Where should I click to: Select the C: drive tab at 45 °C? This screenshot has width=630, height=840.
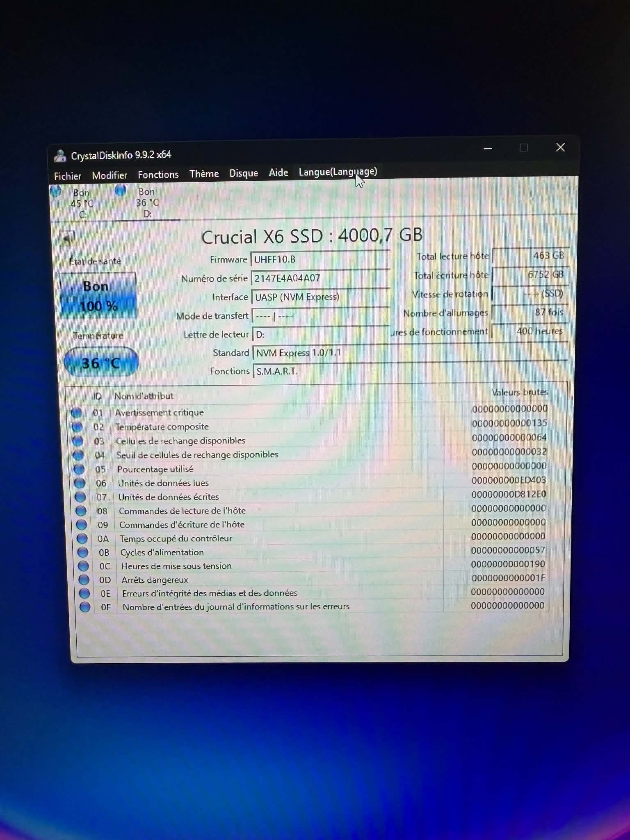(x=82, y=203)
